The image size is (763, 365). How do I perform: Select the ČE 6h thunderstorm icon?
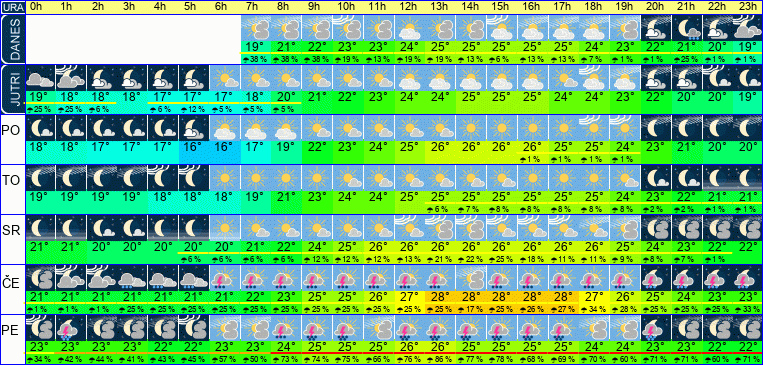[224, 278]
